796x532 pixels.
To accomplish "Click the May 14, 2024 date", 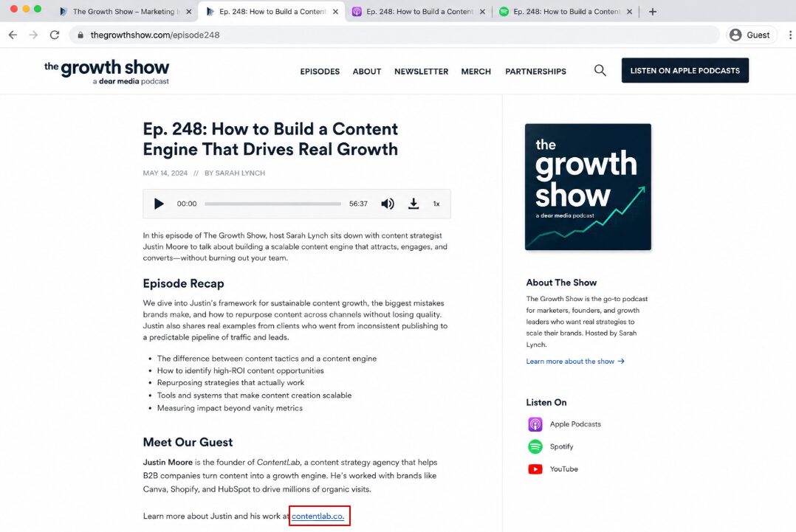I will (x=165, y=173).
